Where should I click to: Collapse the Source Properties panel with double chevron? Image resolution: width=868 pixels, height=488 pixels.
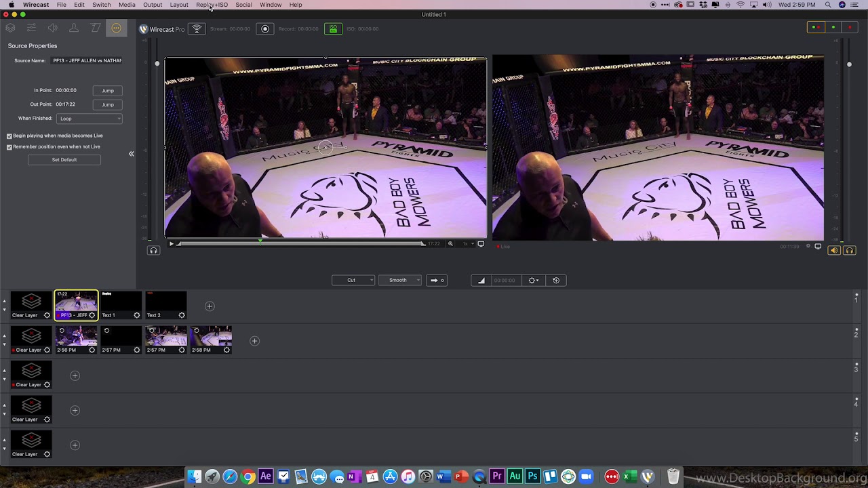(x=132, y=154)
